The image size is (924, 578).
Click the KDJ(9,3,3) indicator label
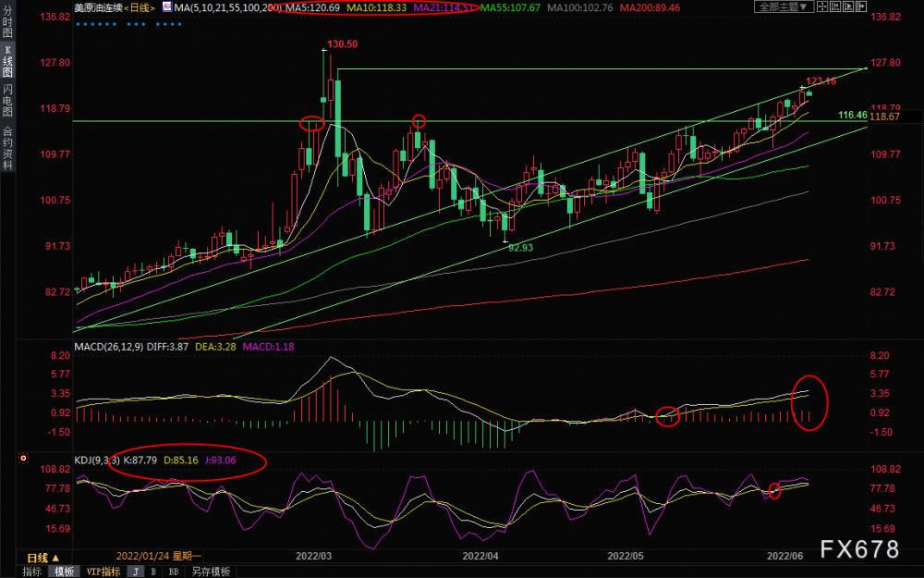(97, 460)
